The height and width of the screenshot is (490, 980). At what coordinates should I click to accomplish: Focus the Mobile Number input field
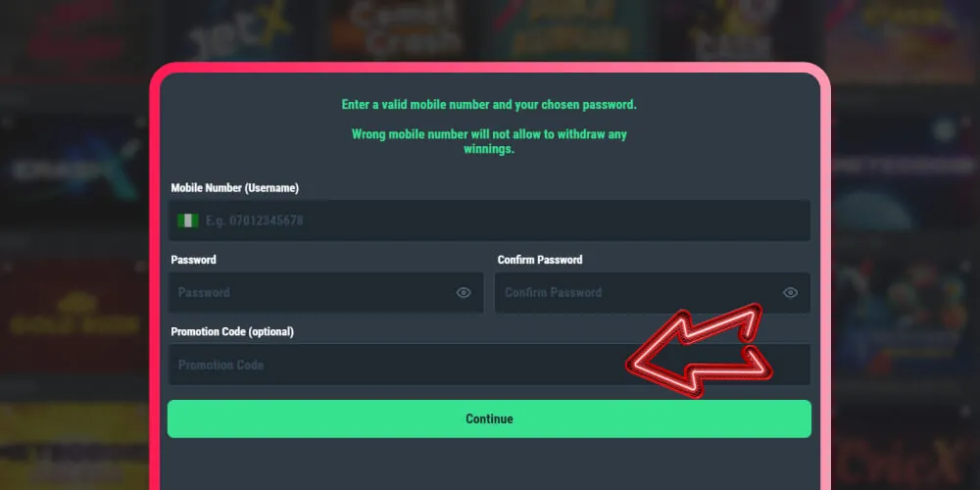(490, 220)
